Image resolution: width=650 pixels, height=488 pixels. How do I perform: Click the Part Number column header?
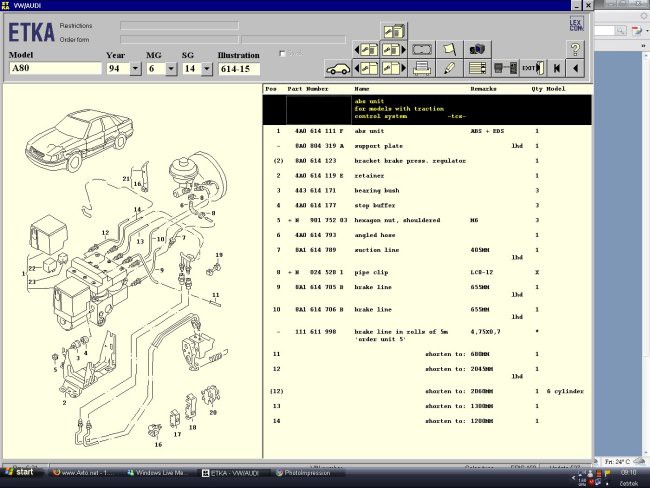[x=308, y=89]
